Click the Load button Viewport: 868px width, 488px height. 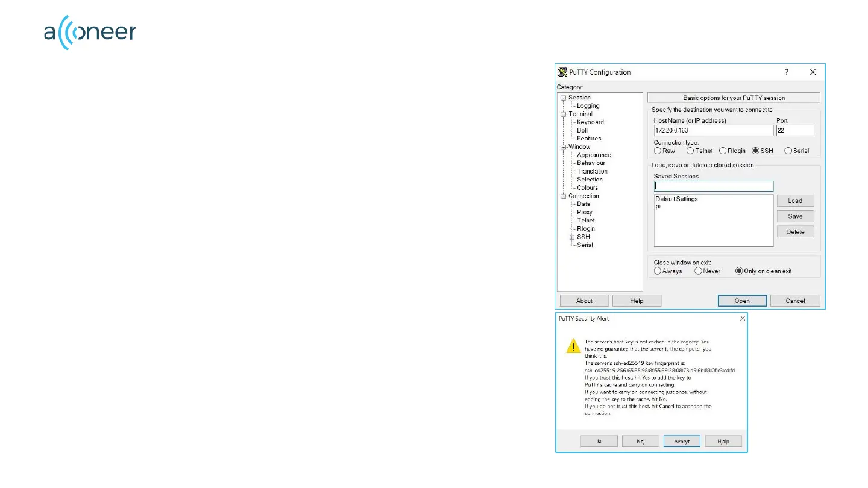[x=795, y=201]
